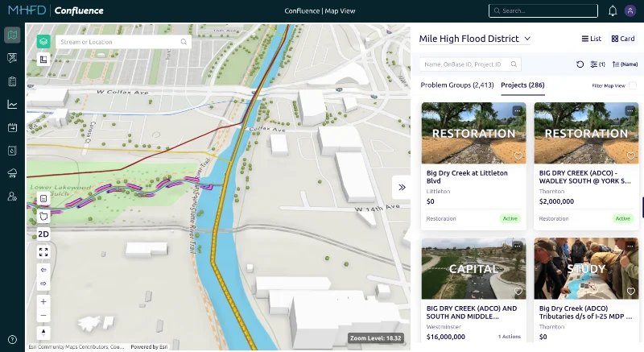Reset map compass to north
Image resolution: width=644 pixels, height=352 pixels.
43,333
